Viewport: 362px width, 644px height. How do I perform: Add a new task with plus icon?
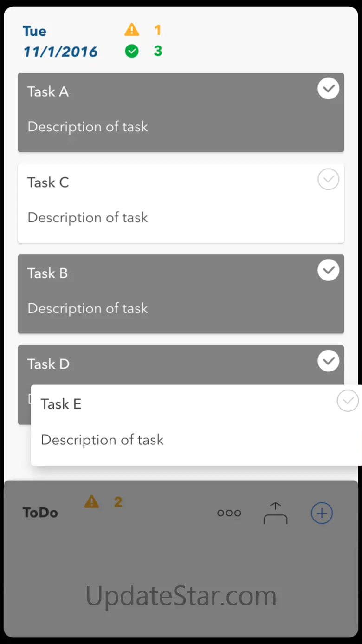[322, 513]
